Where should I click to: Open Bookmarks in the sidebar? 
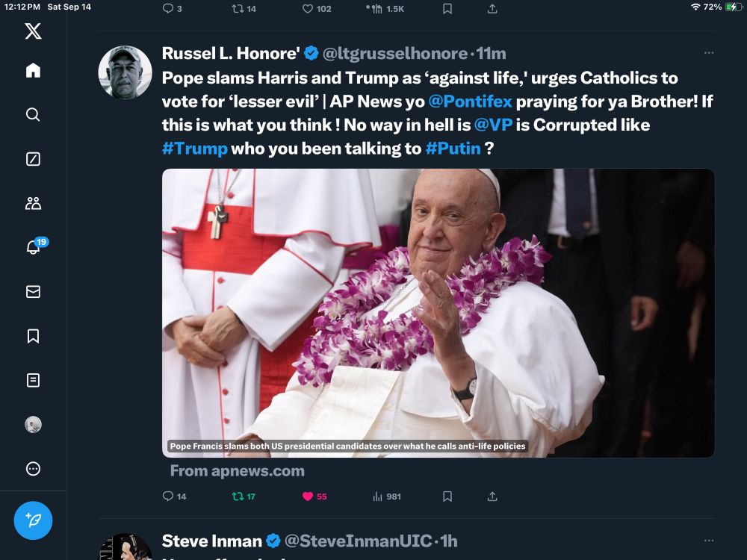(33, 336)
